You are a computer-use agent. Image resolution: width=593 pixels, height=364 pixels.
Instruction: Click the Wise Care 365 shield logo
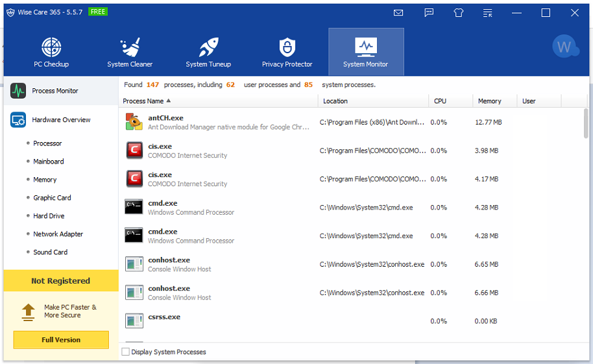point(10,12)
